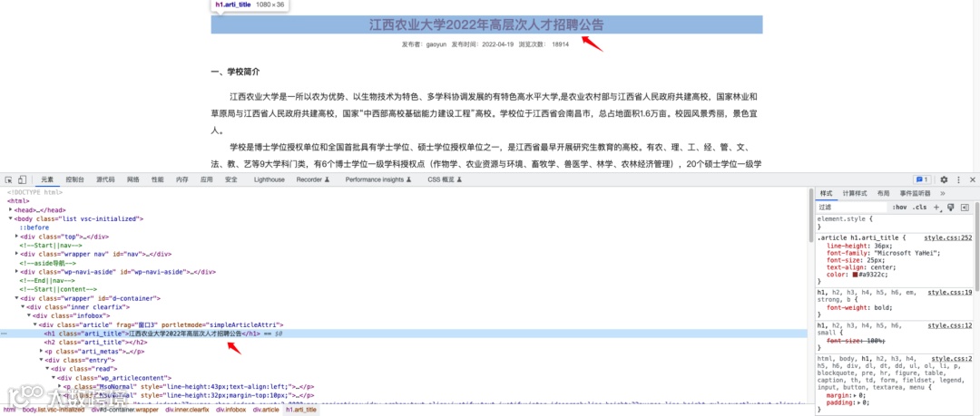Open row actions ellipsis beside h1 node
Screen dimensions: 980x416
click(4, 334)
